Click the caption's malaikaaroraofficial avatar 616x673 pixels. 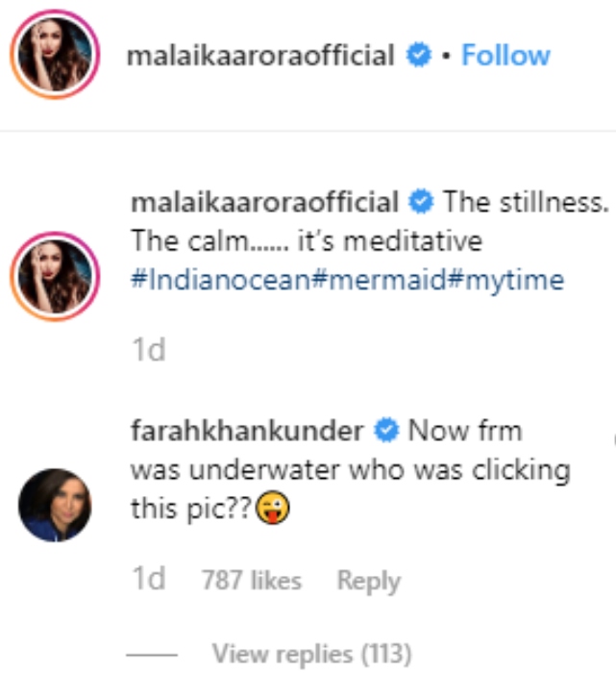[x=55, y=273]
